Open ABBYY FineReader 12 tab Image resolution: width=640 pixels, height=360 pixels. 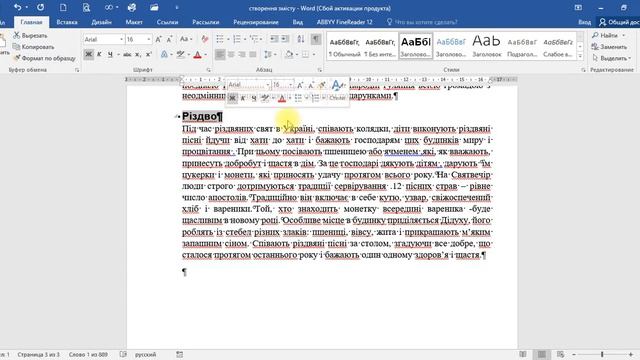pos(344,22)
